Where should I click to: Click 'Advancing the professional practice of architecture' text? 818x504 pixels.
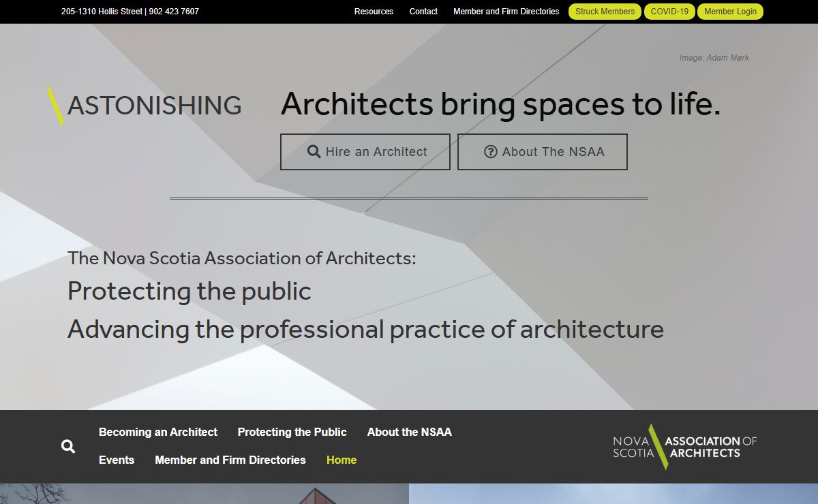click(365, 330)
